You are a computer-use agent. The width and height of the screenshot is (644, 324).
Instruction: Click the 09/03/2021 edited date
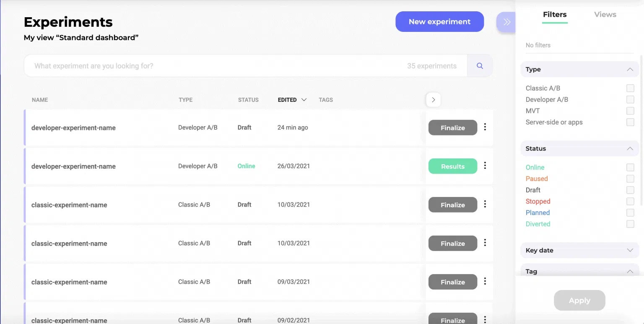pyautogui.click(x=293, y=282)
